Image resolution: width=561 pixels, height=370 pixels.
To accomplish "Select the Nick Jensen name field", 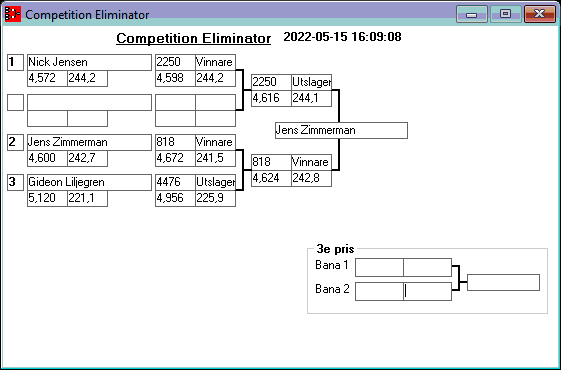I will pos(89,62).
